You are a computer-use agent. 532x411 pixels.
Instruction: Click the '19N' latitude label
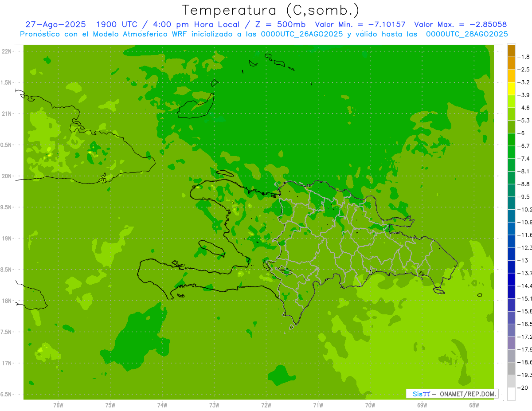click(7, 239)
